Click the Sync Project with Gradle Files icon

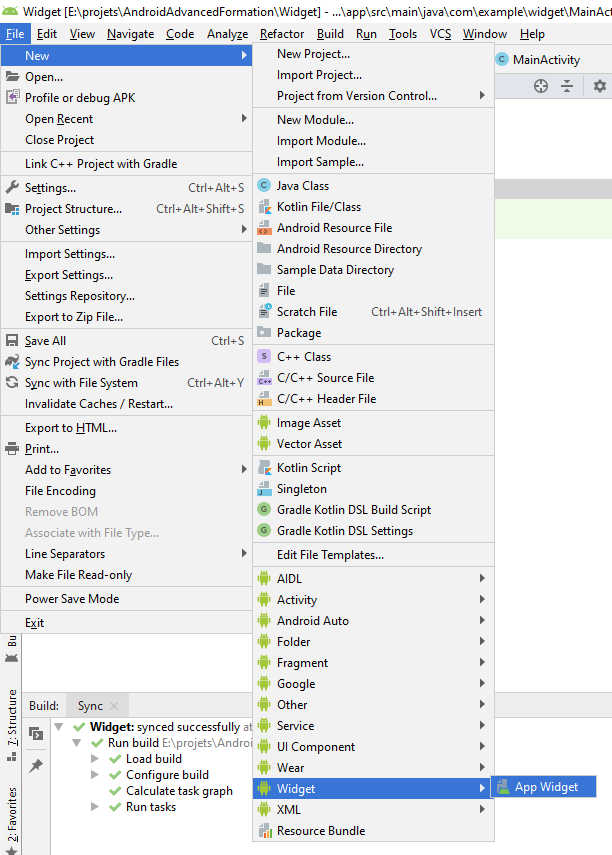point(13,362)
